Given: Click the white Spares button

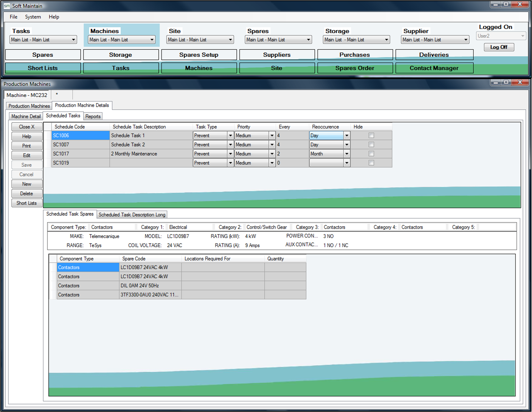Looking at the screenshot, I should 43,55.
